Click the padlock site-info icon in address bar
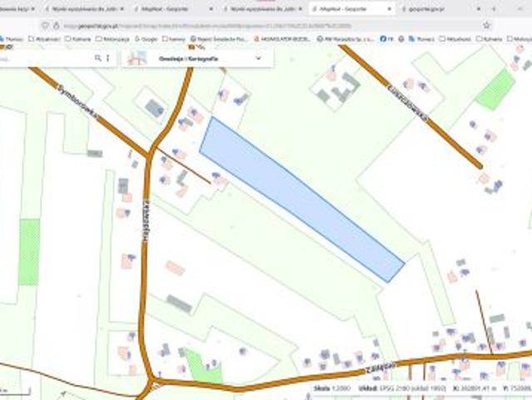The height and width of the screenshot is (400, 532). pyautogui.click(x=57, y=26)
